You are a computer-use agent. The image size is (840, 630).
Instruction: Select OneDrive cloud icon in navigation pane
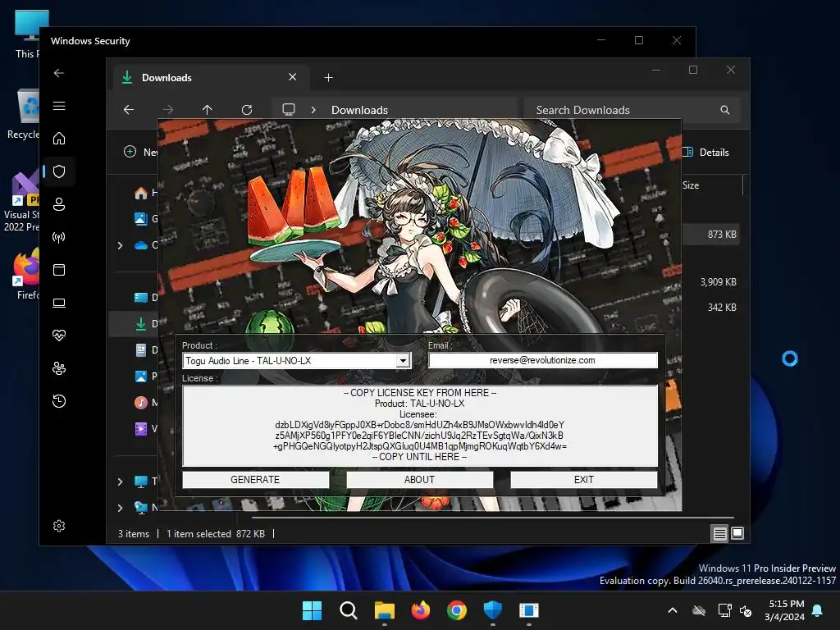[x=141, y=245]
